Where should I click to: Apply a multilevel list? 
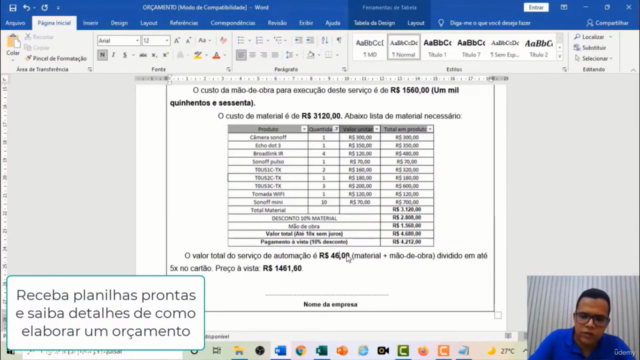278,40
